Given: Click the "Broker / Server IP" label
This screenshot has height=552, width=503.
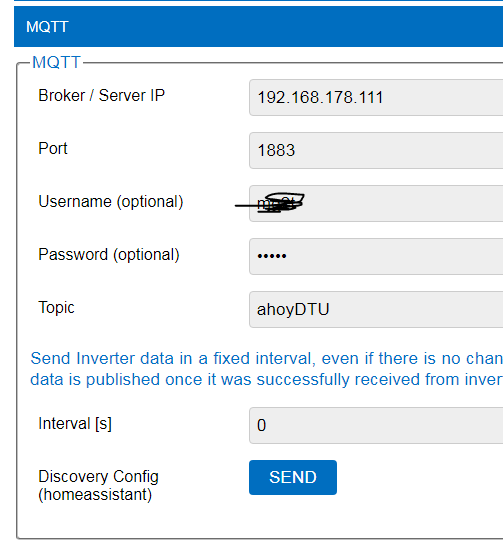Looking at the screenshot, I should 101,95.
